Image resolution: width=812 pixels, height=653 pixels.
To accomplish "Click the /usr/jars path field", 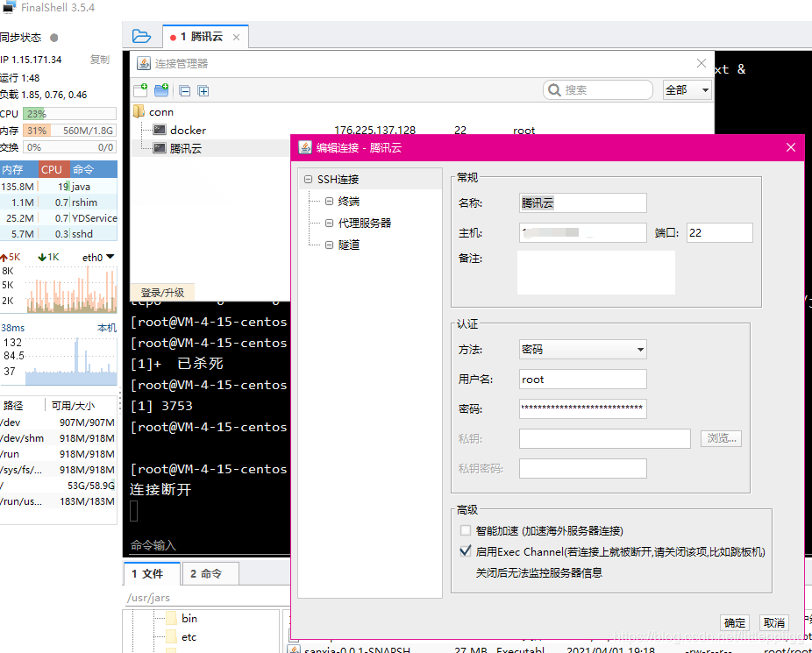I will (x=151, y=597).
